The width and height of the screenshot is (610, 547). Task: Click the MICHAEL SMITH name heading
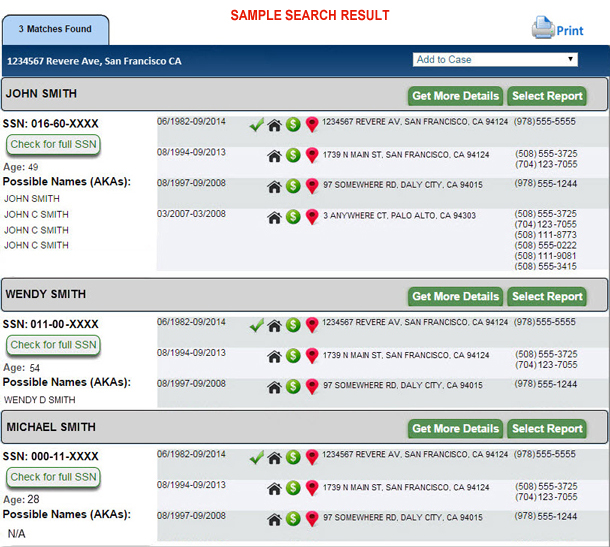51,427
